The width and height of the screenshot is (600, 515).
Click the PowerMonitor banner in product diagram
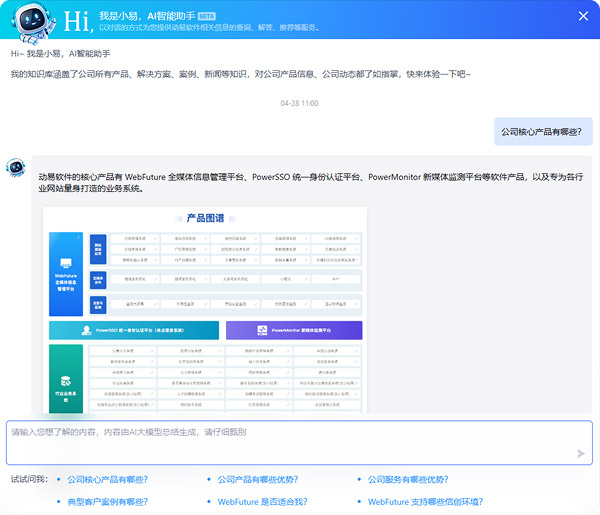coord(294,330)
